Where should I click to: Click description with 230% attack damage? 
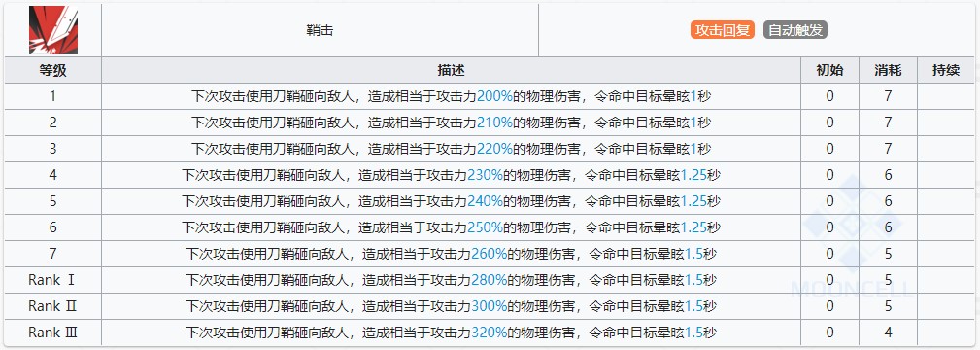452,175
